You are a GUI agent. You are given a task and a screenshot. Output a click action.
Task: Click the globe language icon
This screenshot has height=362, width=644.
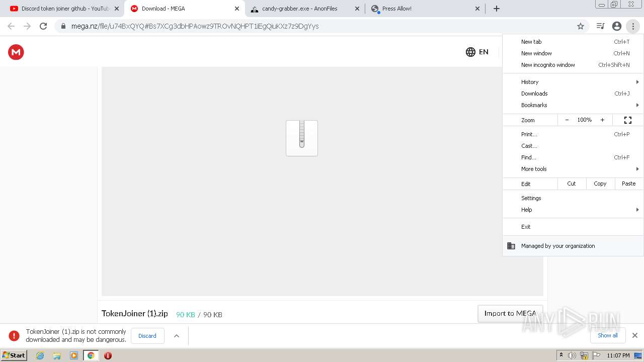470,52
